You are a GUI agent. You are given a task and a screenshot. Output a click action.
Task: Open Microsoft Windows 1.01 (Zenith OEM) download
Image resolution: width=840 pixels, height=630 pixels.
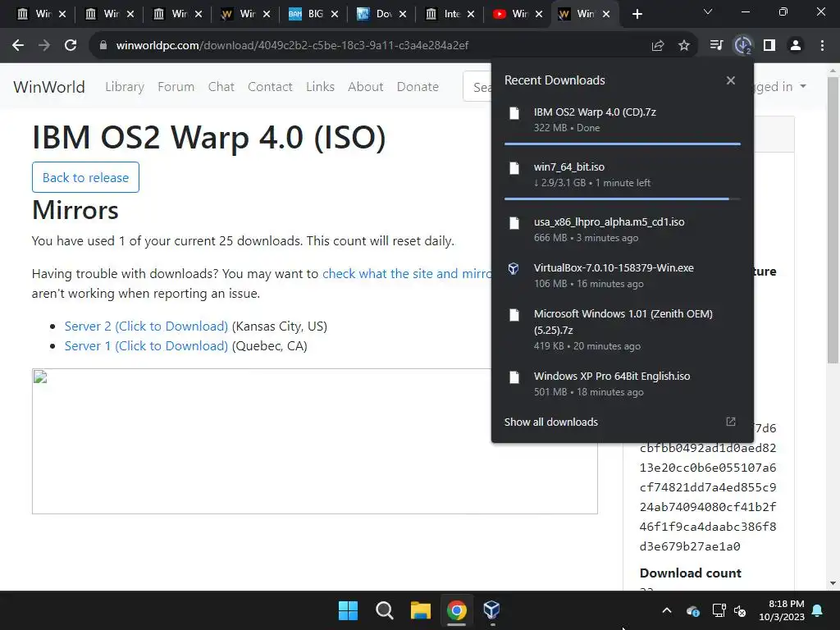pyautogui.click(x=623, y=330)
